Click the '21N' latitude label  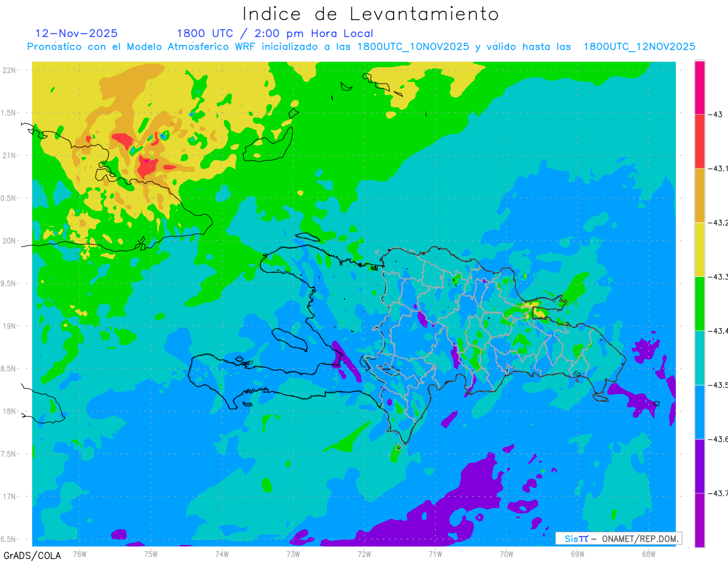click(x=10, y=156)
